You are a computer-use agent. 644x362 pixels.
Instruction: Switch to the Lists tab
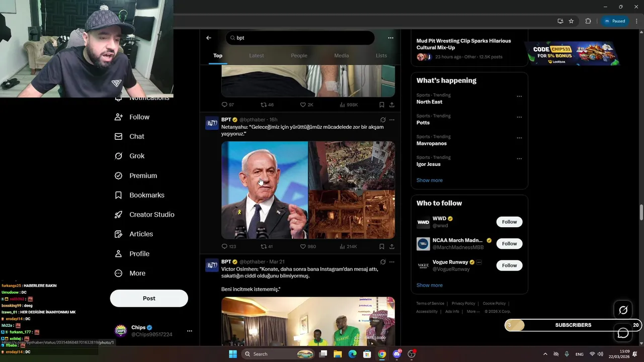coord(381,55)
